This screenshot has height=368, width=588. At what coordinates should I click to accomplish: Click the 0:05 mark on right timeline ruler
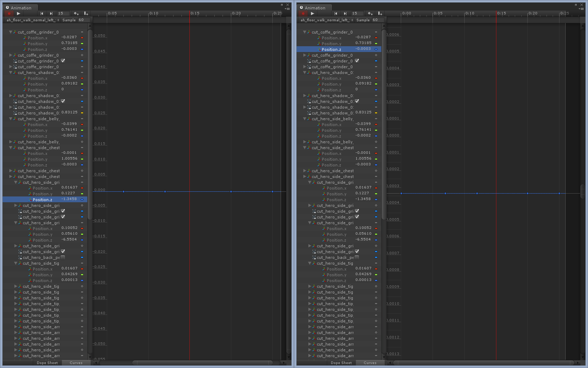coord(438,13)
